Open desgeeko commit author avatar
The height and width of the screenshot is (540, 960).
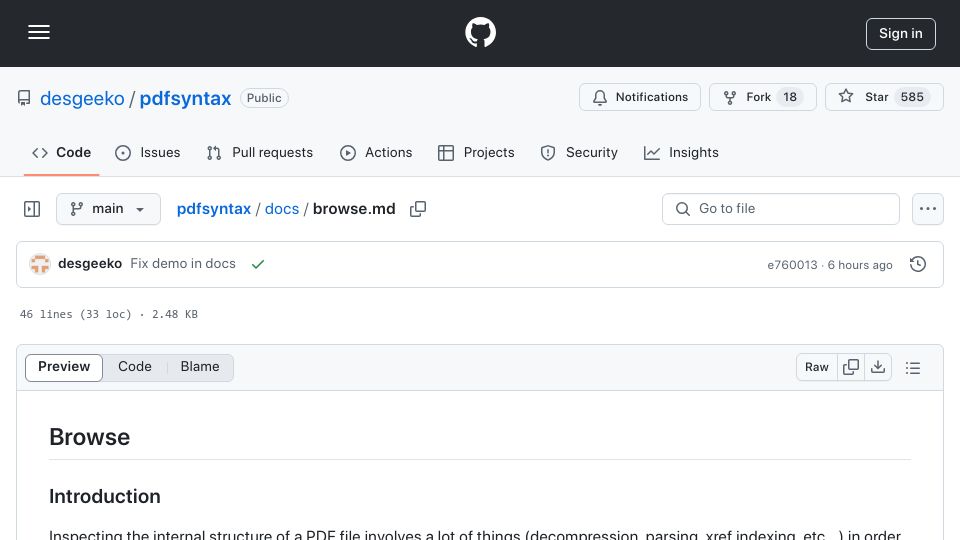pyautogui.click(x=40, y=264)
